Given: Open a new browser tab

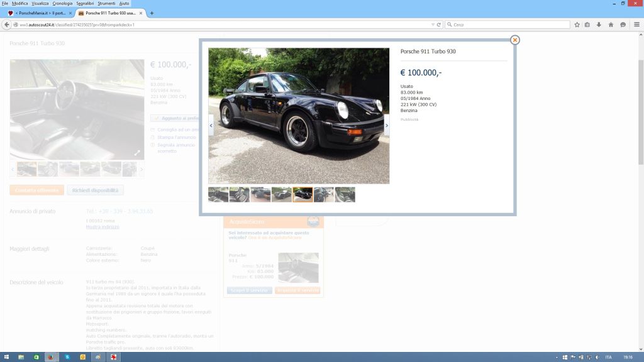Looking at the screenshot, I should [152, 13].
